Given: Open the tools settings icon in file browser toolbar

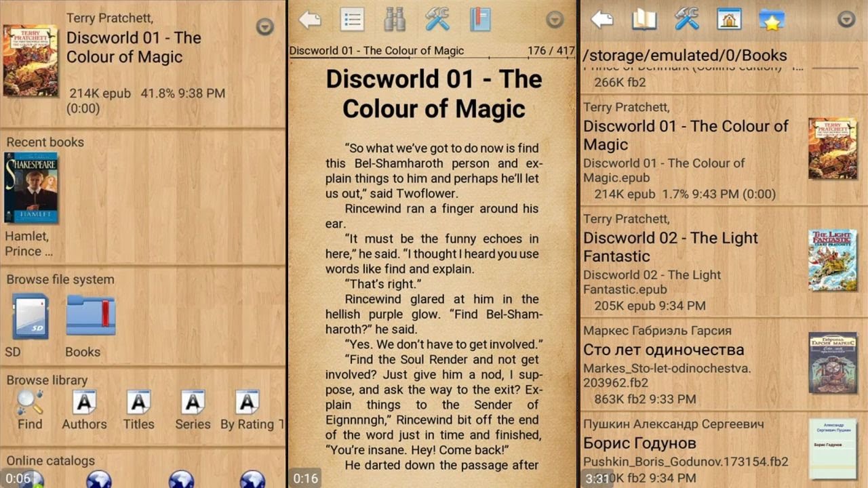Looking at the screenshot, I should 687,20.
